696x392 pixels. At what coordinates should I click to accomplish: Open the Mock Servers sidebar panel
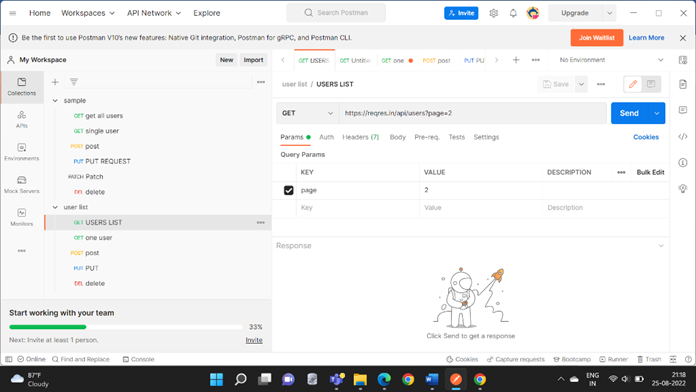[22, 185]
